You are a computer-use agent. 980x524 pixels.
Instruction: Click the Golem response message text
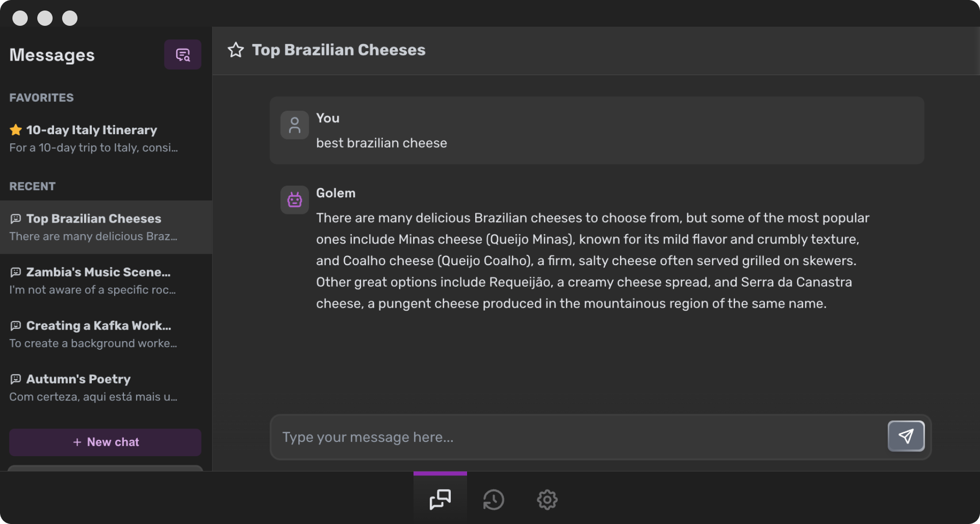pyautogui.click(x=593, y=260)
